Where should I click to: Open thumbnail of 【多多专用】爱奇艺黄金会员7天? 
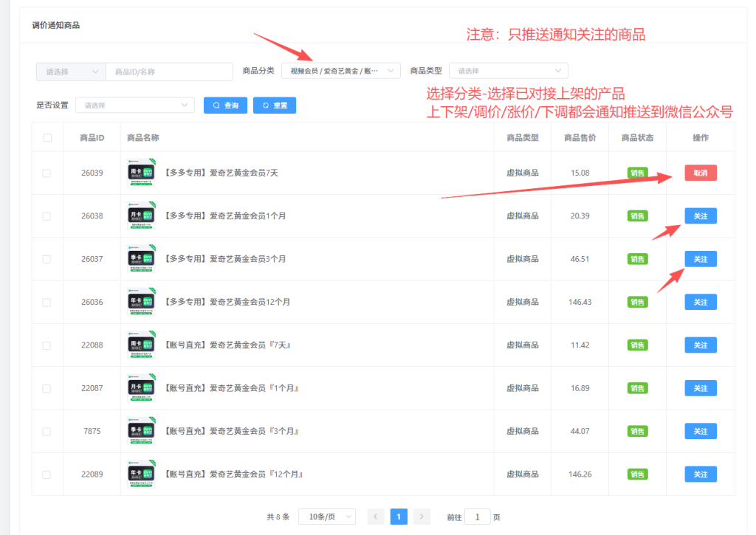pos(141,173)
